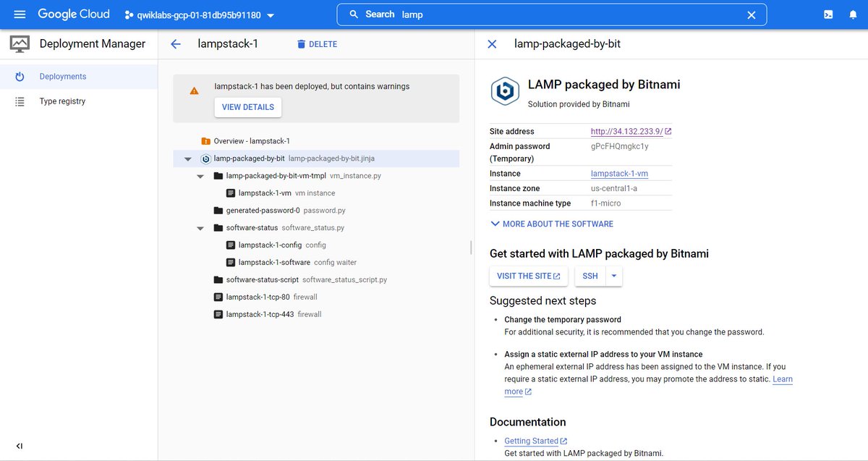Click the Deployment Manager product icon
Screen dimensions: 868x461
pyautogui.click(x=20, y=44)
